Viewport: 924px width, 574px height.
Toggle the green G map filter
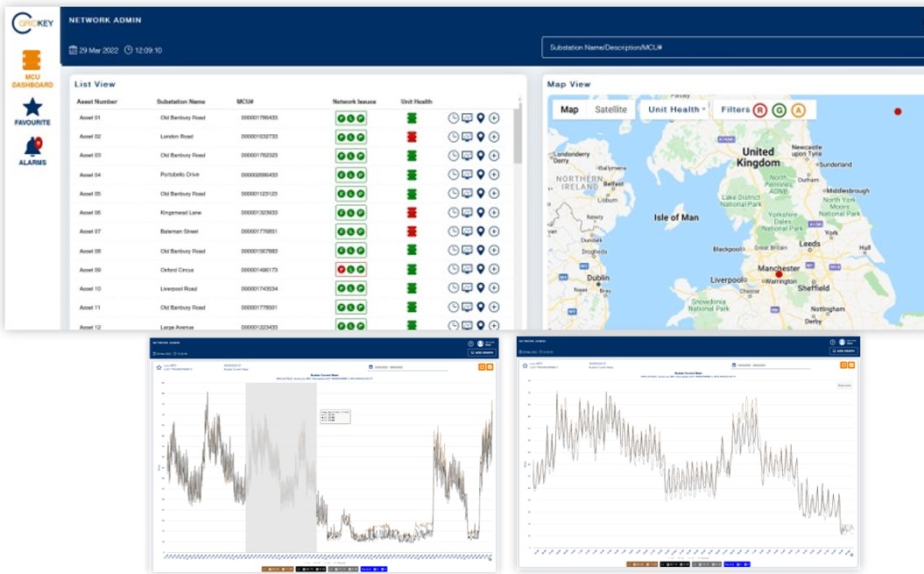click(779, 110)
